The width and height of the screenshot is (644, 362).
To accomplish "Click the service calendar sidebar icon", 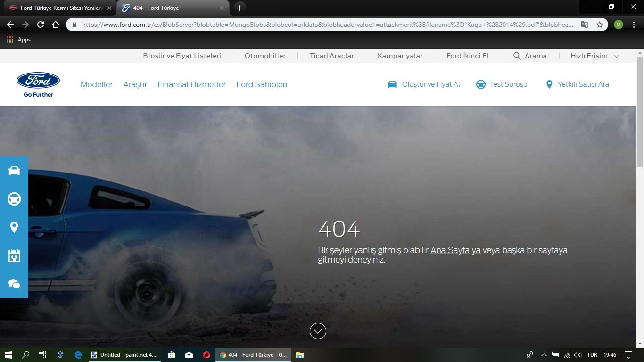I will pos(14,255).
